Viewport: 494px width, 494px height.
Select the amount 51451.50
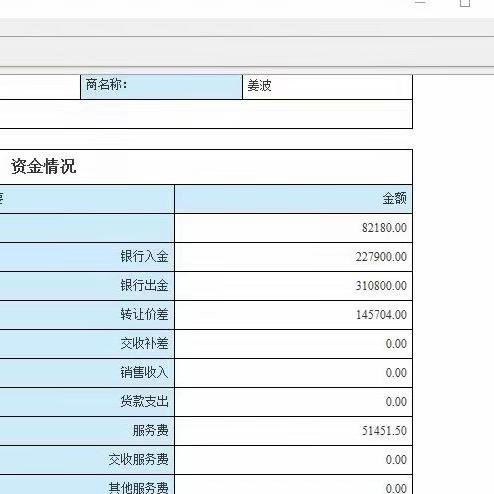coord(384,431)
